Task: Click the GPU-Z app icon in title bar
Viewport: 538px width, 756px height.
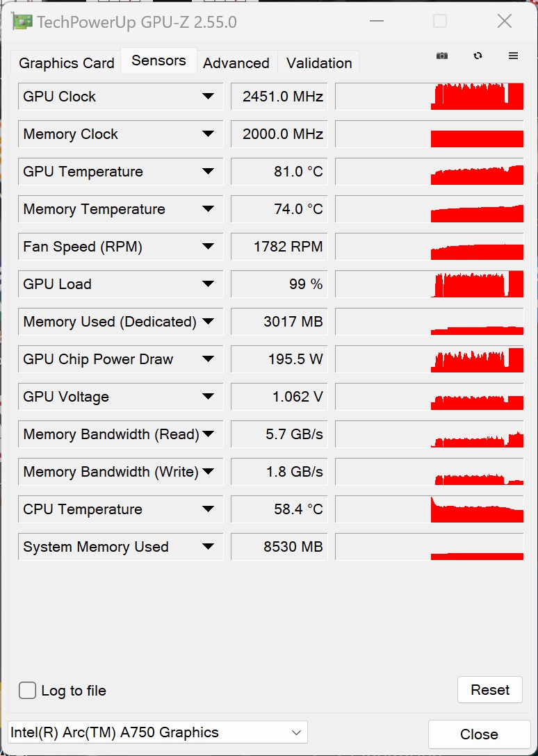Action: pyautogui.click(x=22, y=22)
